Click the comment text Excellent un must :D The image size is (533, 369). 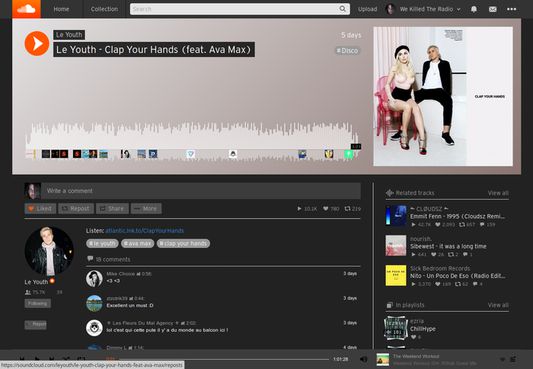tap(130, 305)
